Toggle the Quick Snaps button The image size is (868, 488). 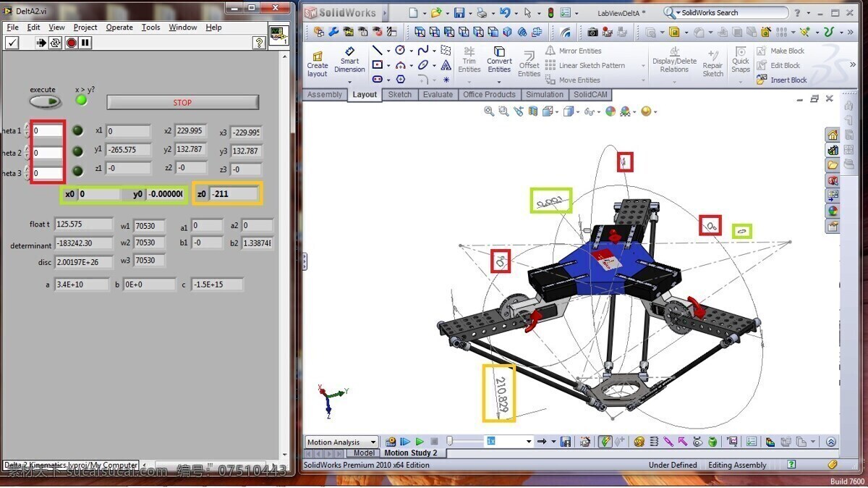pyautogui.click(x=741, y=60)
